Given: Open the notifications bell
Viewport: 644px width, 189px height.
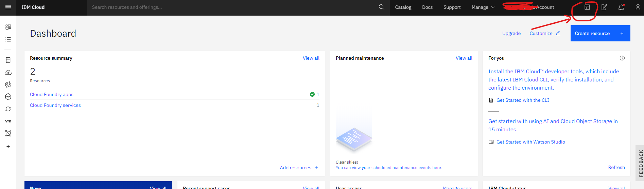Looking at the screenshot, I should click(621, 7).
